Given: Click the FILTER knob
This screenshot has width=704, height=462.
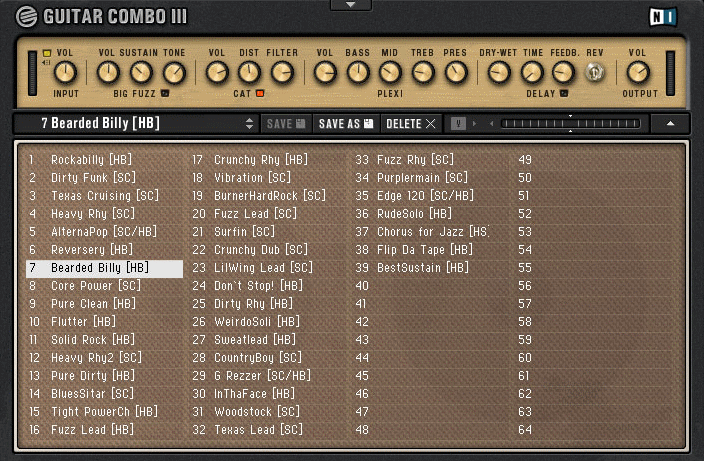Looking at the screenshot, I should coord(282,73).
